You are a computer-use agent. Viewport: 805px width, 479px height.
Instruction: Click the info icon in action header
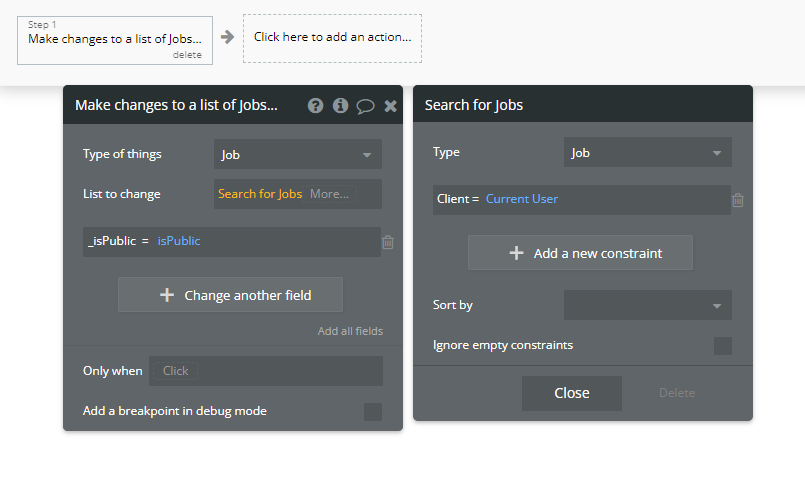coord(340,105)
